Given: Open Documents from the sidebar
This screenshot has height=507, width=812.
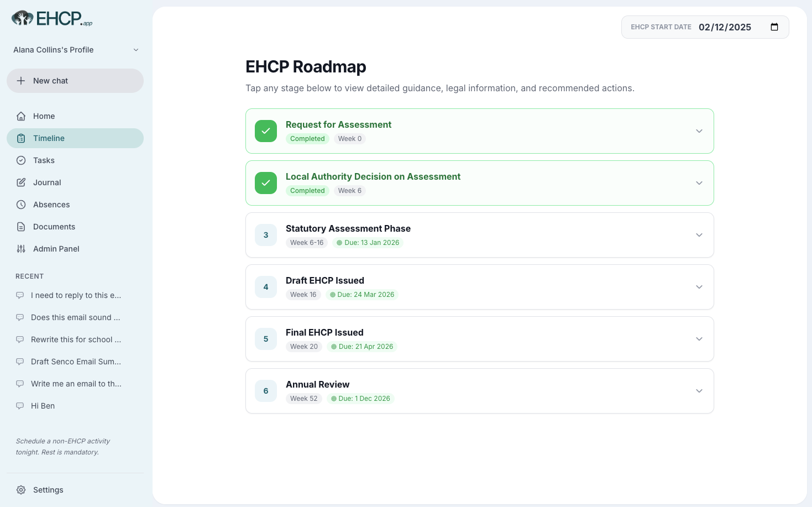Looking at the screenshot, I should pyautogui.click(x=75, y=227).
